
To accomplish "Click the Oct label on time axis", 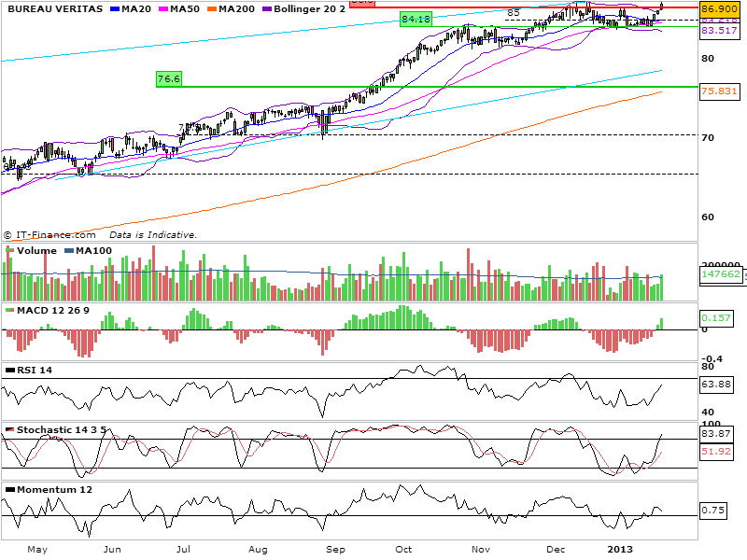I will [403, 550].
